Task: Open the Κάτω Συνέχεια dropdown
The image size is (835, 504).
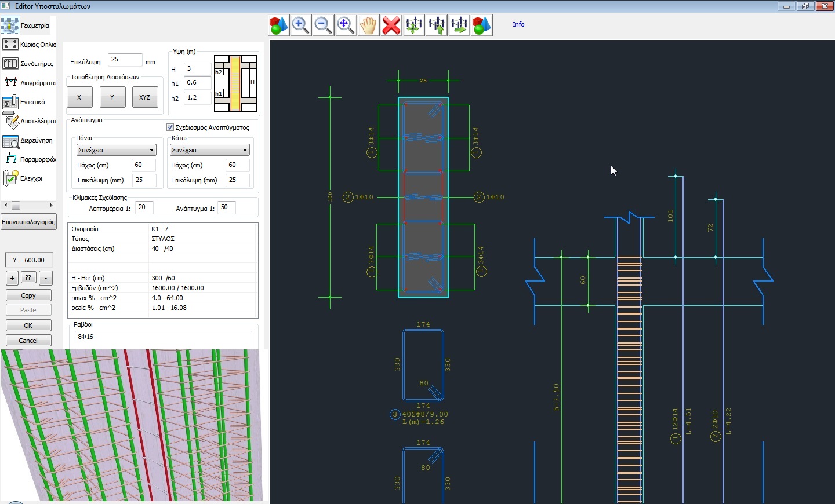Action: coord(209,150)
